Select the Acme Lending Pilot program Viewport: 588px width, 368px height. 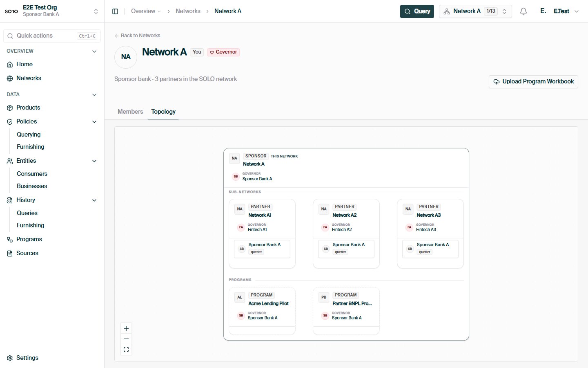[262, 311]
